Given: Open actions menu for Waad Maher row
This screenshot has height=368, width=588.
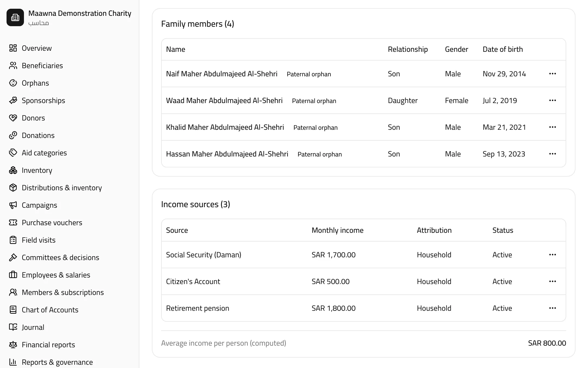Looking at the screenshot, I should pyautogui.click(x=553, y=101).
